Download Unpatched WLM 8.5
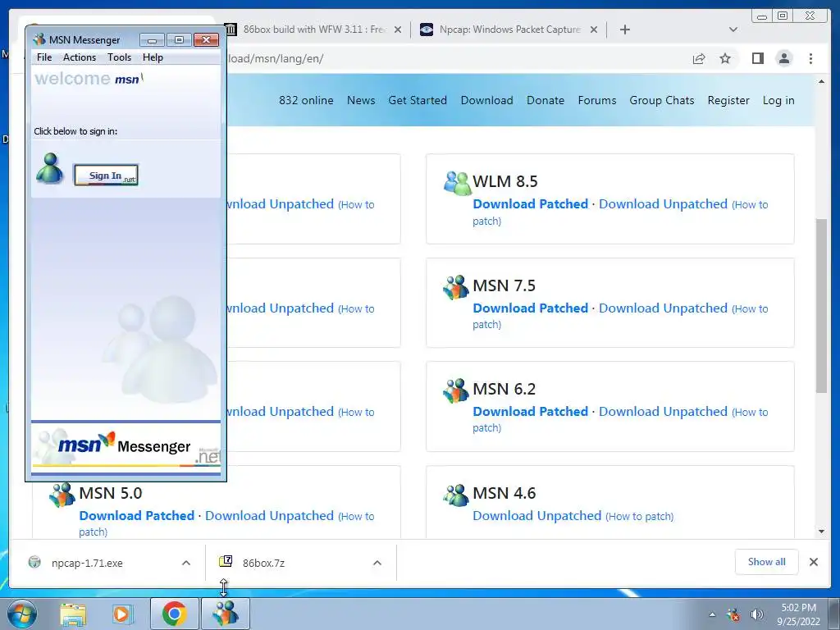 point(663,204)
